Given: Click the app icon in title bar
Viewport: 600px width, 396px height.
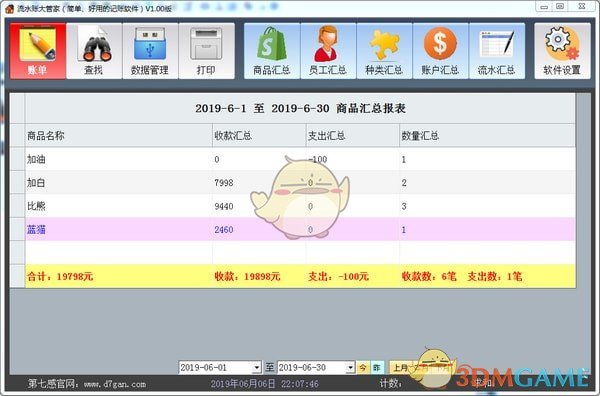Looking at the screenshot, I should (10, 8).
